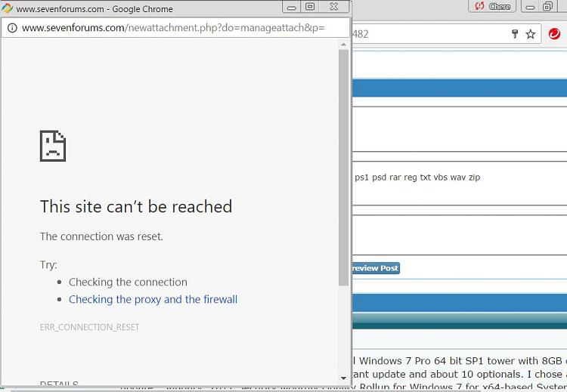The width and height of the screenshot is (567, 392).
Task: Click the Chrome logo icon in popup title bar
Action: coord(8,8)
